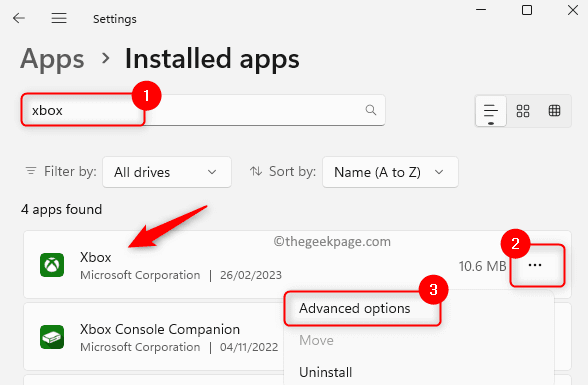Switch to grid view layout

point(523,111)
